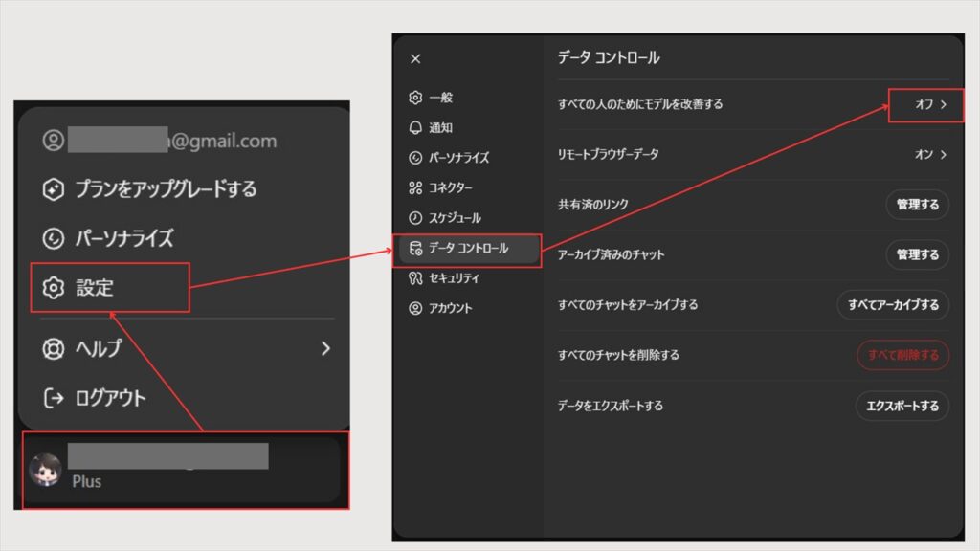Expand the ヘルプ submenu chevron

click(x=325, y=348)
